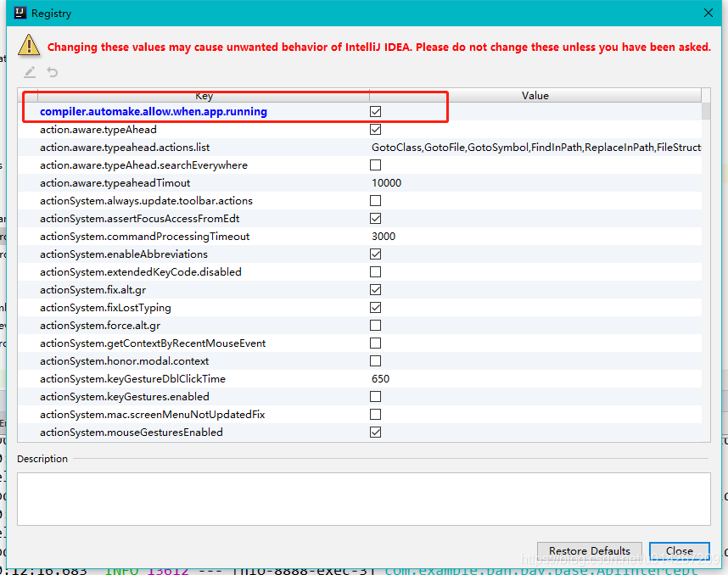Click the IntelliJ IDEA logo in the title bar
This screenshot has width=728, height=575.
click(20, 13)
